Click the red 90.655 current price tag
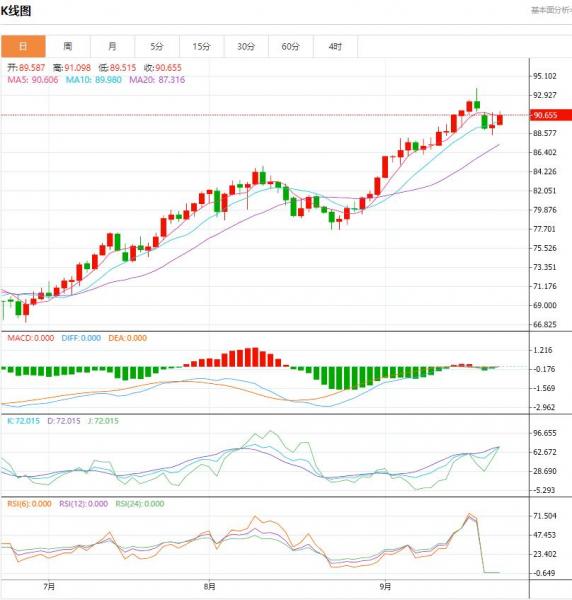The image size is (572, 600). pos(550,115)
